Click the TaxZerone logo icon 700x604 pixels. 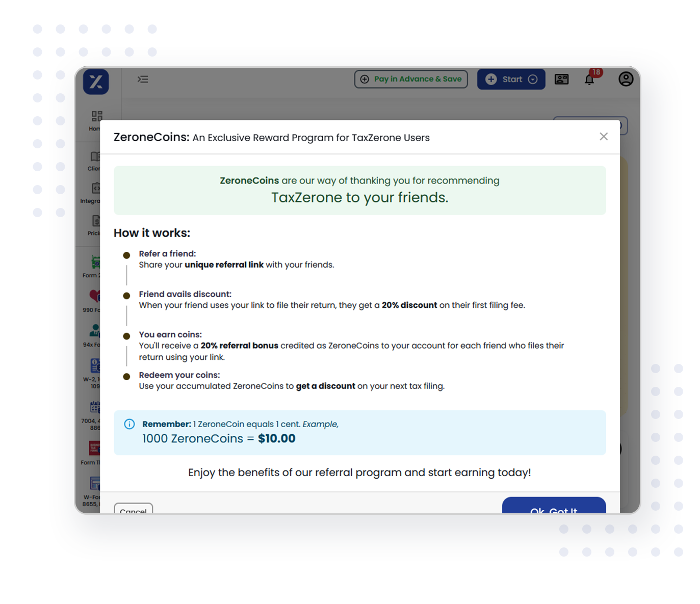click(96, 82)
